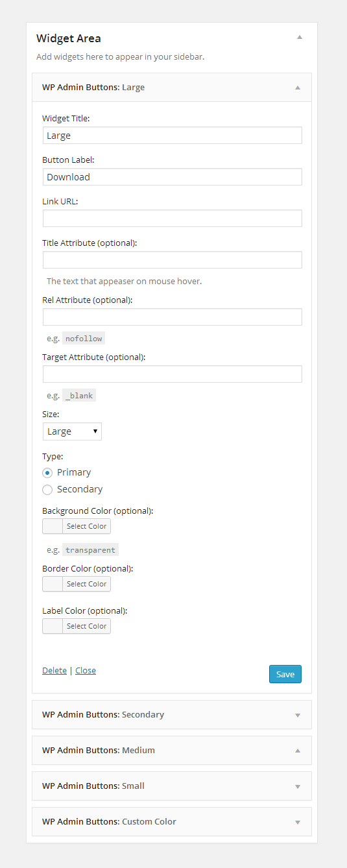Click the Button Label field containing Download
Viewport: 347px width, 868px height.
(x=173, y=177)
